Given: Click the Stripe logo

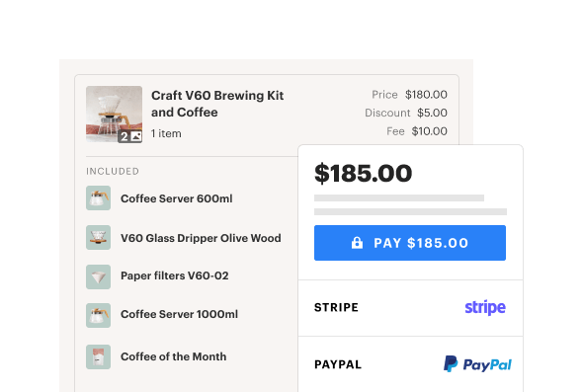Looking at the screenshot, I should point(485,307).
